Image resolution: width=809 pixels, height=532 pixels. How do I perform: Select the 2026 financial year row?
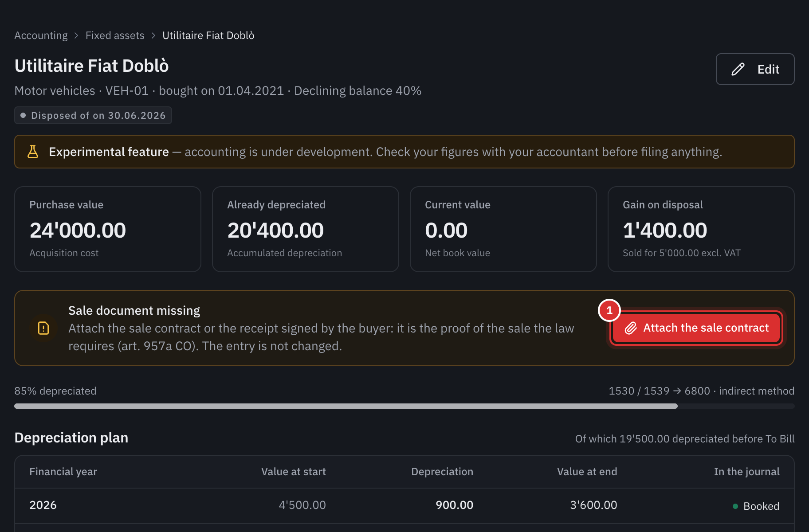[x=404, y=505]
